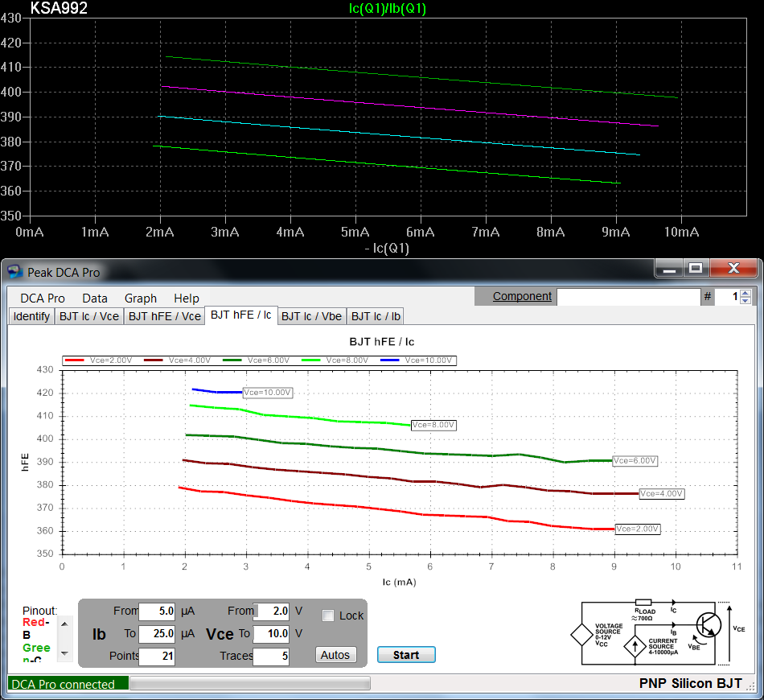Image resolution: width=764 pixels, height=700 pixels.
Task: Select the BJT hFE / Ic tab
Action: pyautogui.click(x=240, y=315)
